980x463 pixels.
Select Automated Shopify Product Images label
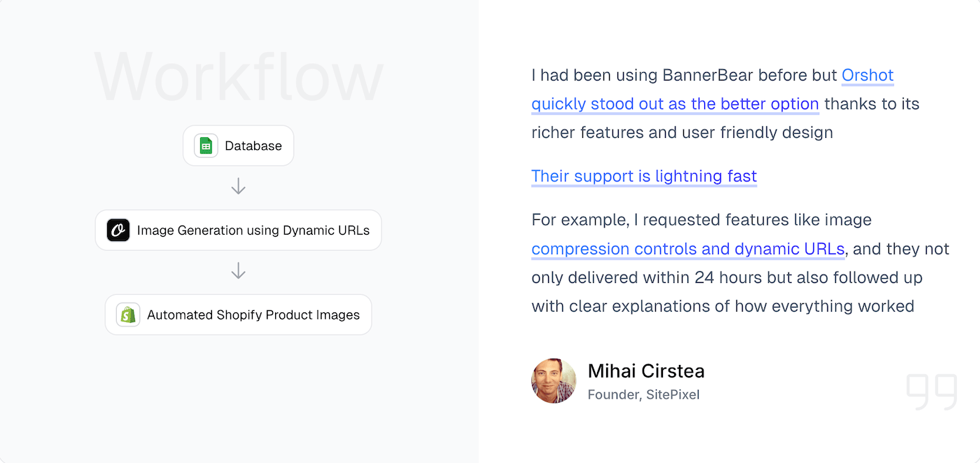(x=253, y=315)
